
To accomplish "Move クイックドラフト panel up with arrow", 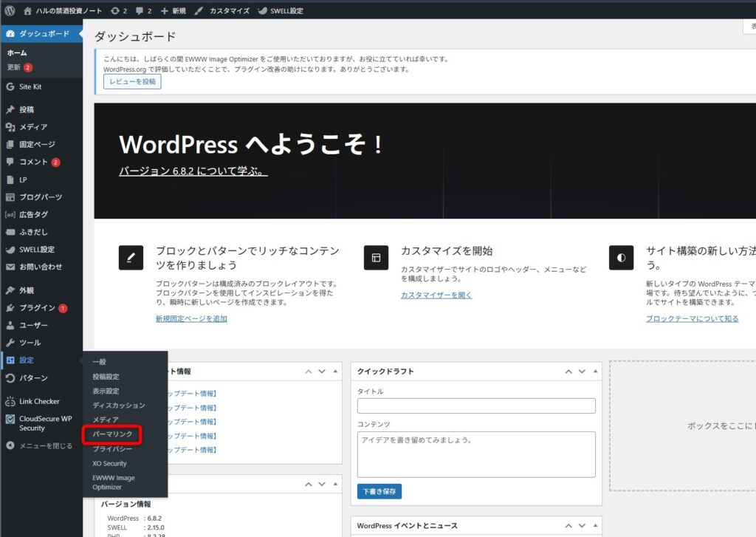I will click(569, 372).
